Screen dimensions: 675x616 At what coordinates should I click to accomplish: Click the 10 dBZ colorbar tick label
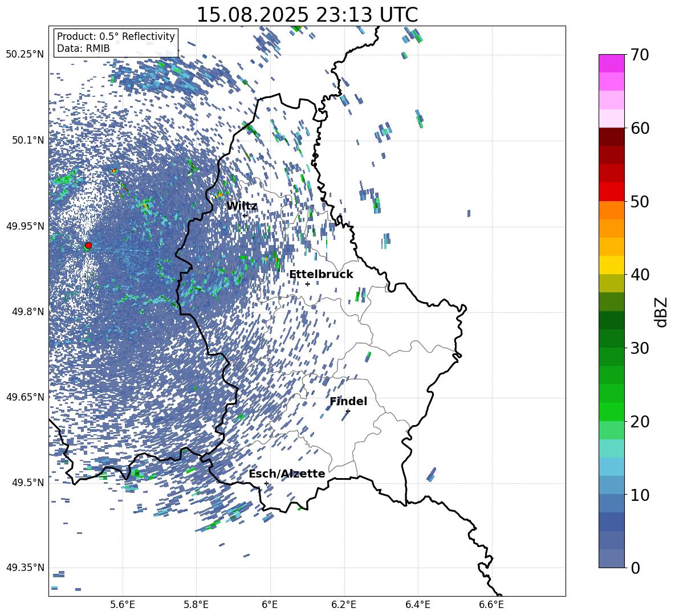(640, 495)
